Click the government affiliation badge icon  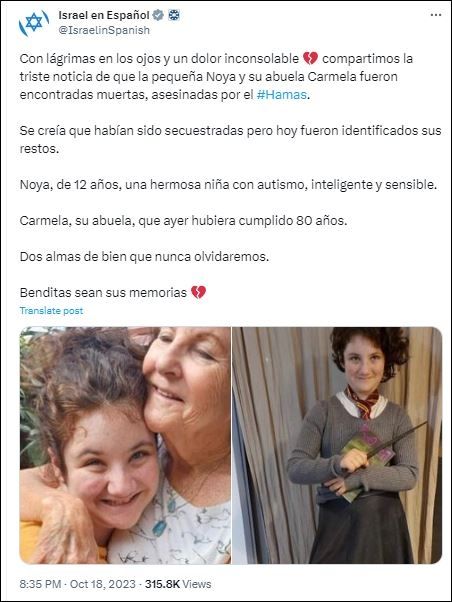(x=174, y=15)
